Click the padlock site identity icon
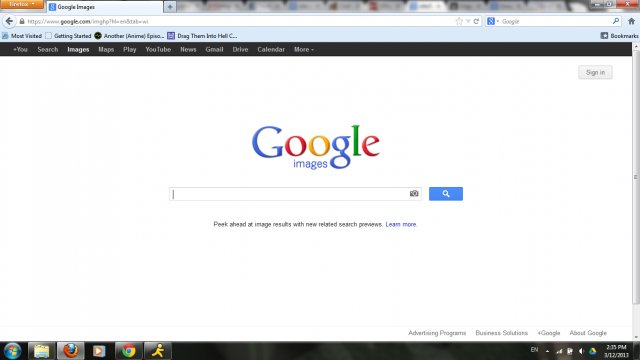The height and width of the screenshot is (360, 640). [22, 21]
